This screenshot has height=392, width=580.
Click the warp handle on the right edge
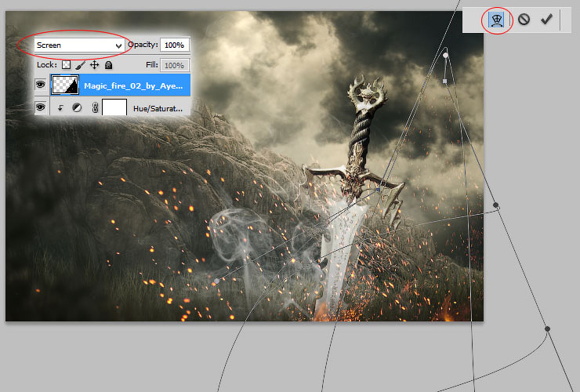pos(495,205)
